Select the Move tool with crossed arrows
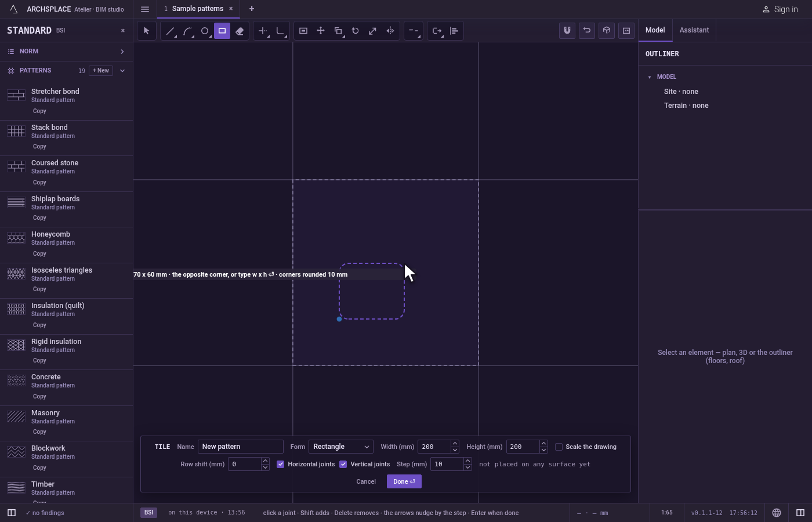 pyautogui.click(x=321, y=31)
